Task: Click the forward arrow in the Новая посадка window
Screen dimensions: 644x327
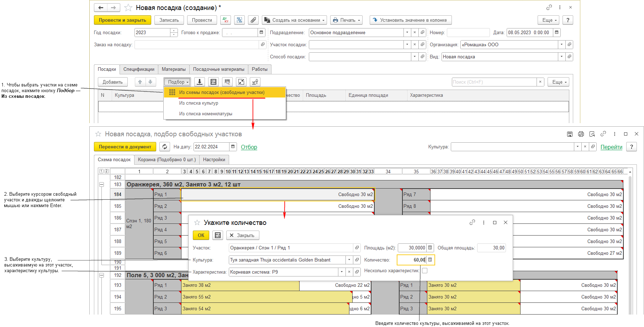Action: click(114, 7)
